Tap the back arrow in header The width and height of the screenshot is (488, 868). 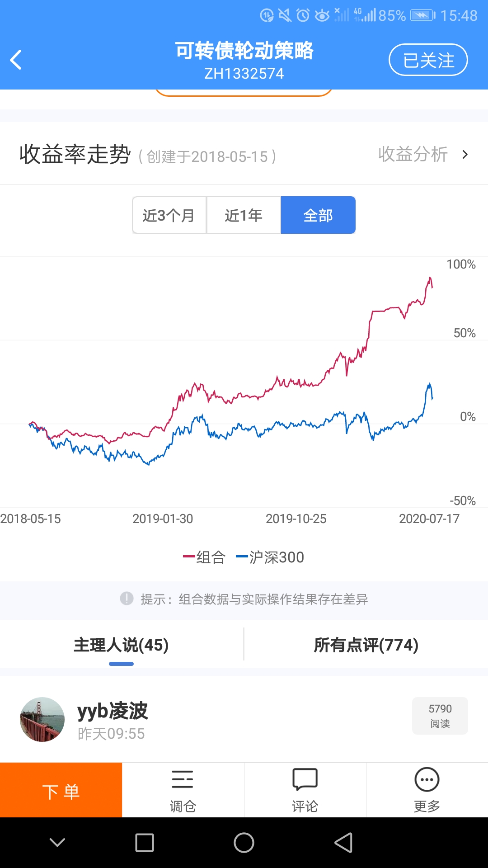coord(16,60)
